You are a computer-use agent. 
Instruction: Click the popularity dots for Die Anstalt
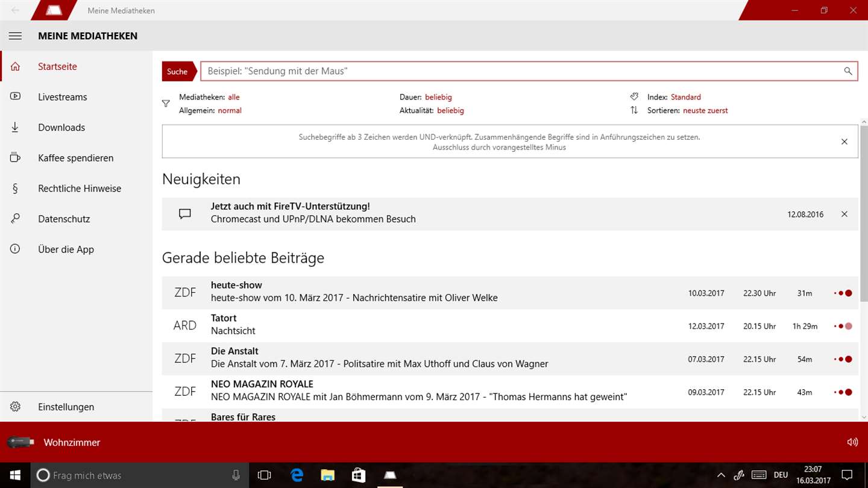[x=843, y=360]
